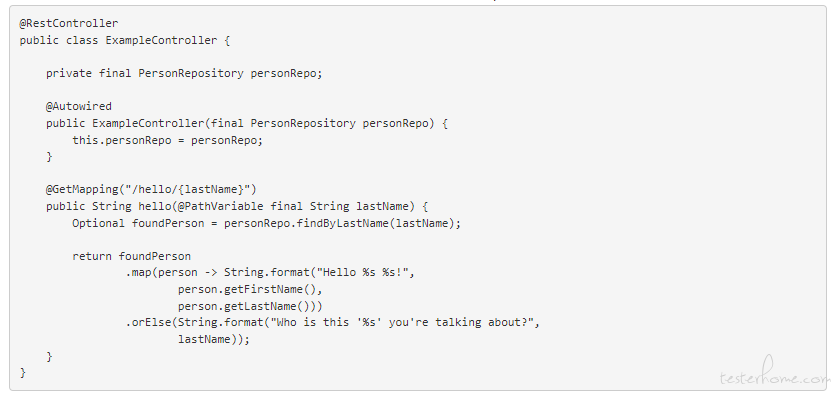Viewport: 832px width, 396px height.
Task: Click the @GetMapping("/hello/{lastName}") annotation
Action: pos(151,189)
